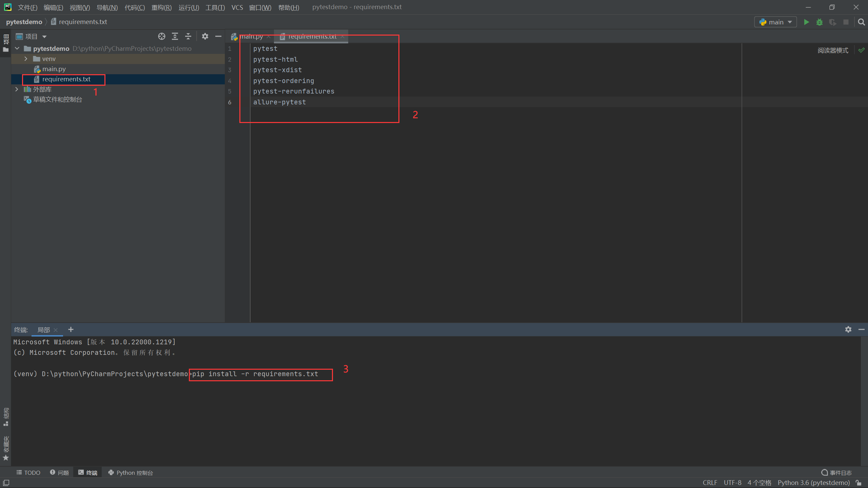Switch to the main.py editor tab
This screenshot has height=488, width=868.
point(251,37)
